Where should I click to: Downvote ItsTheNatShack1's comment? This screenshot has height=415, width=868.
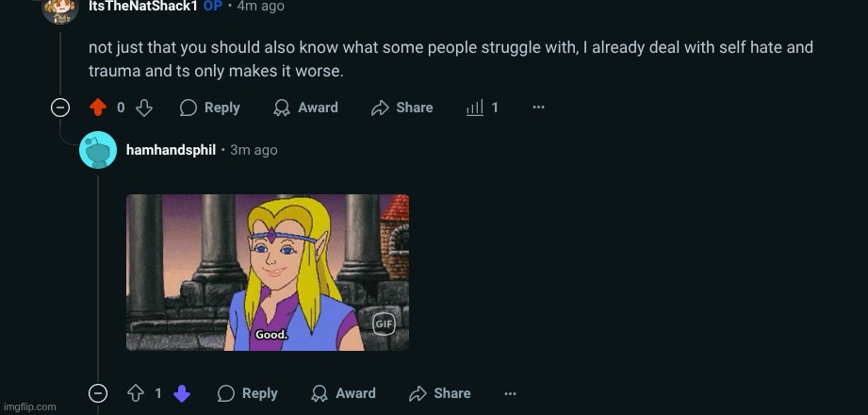[144, 108]
